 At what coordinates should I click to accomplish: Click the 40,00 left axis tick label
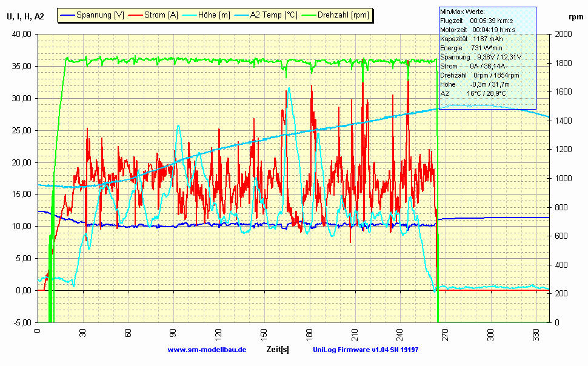tap(21, 35)
